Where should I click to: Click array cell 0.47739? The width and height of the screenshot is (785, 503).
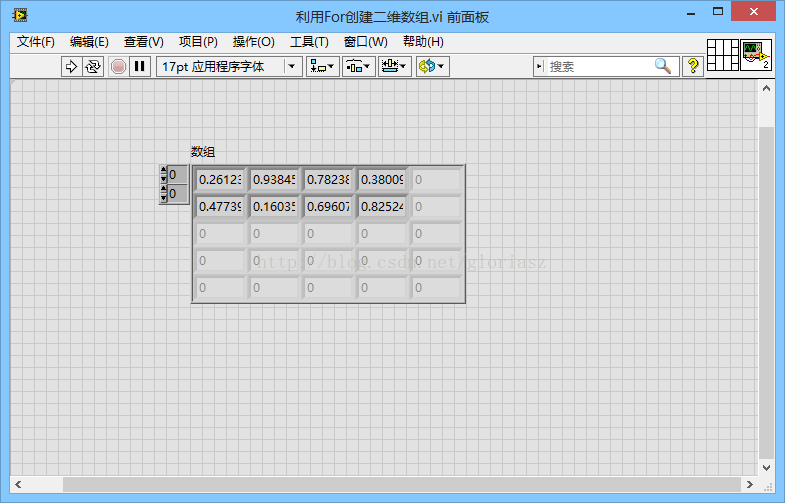pyautogui.click(x=220, y=207)
